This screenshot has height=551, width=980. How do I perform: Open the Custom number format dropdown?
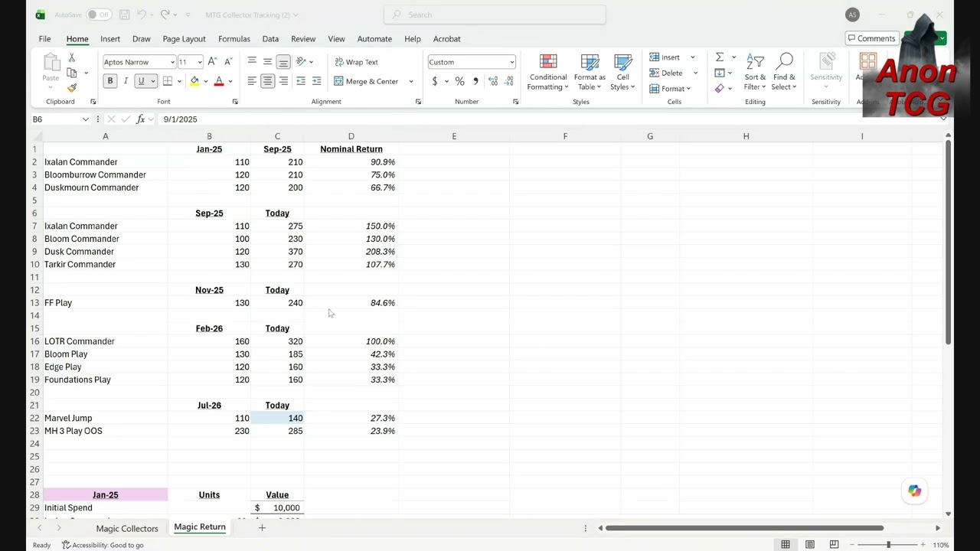click(x=511, y=62)
